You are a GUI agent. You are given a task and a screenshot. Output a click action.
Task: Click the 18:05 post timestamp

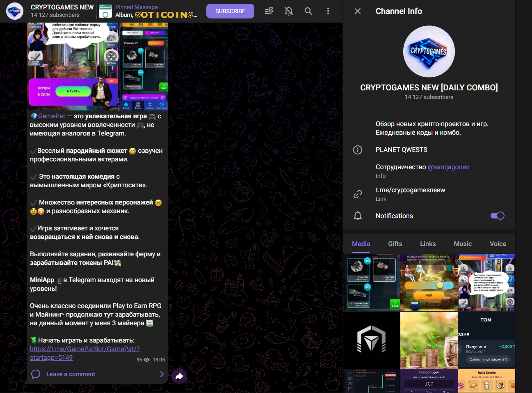pos(159,360)
